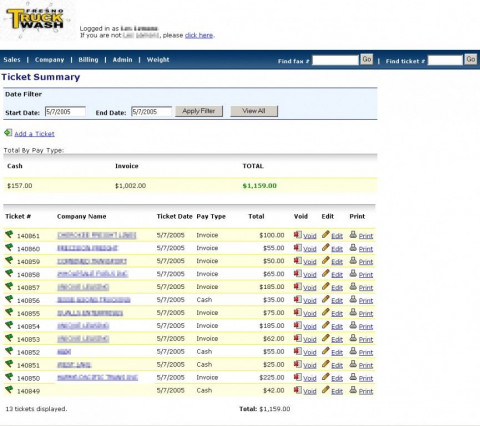
Task: Click the pencil edit icon for ticket 140860
Action: tap(326, 248)
